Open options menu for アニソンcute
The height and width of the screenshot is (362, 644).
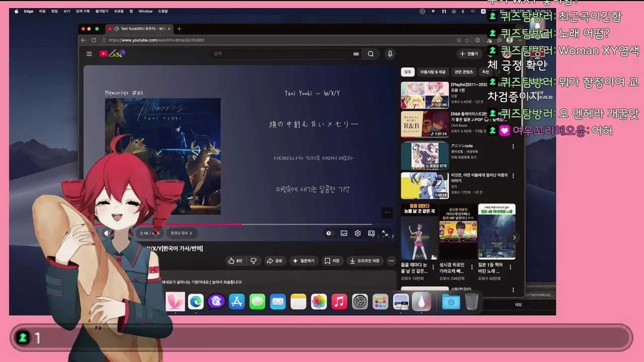point(513,146)
